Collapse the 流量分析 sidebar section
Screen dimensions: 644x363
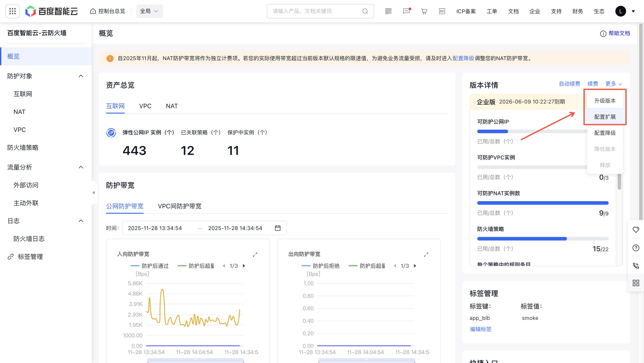click(81, 167)
